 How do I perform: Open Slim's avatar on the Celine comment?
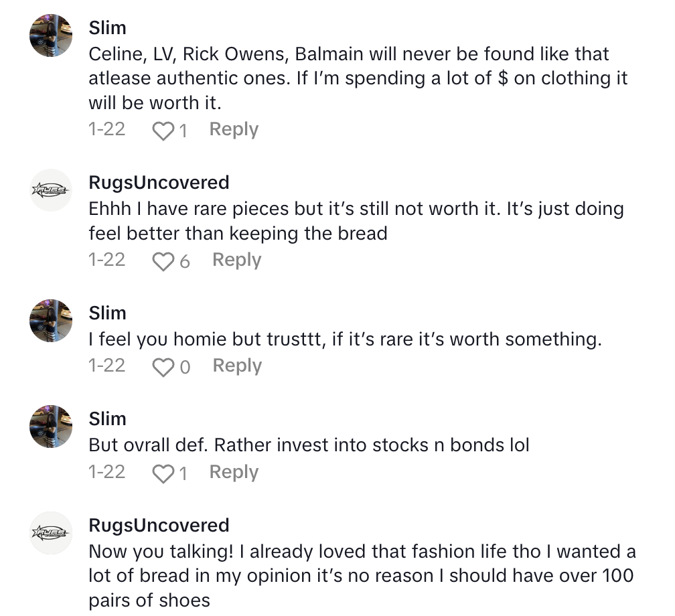coord(51,35)
